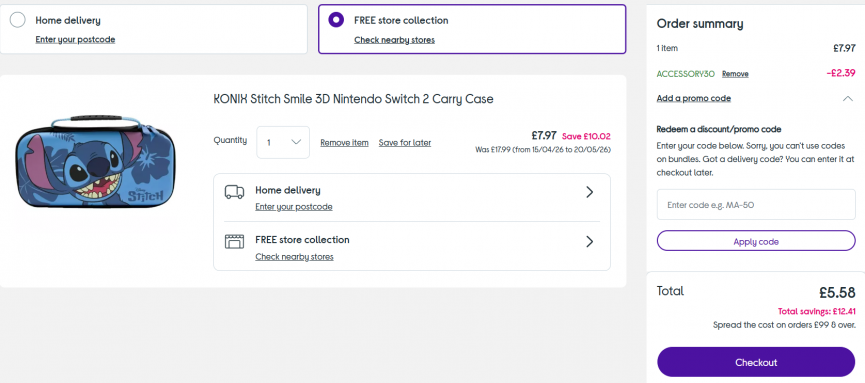
Task: Click the £5.58 total amount
Action: [x=837, y=292]
